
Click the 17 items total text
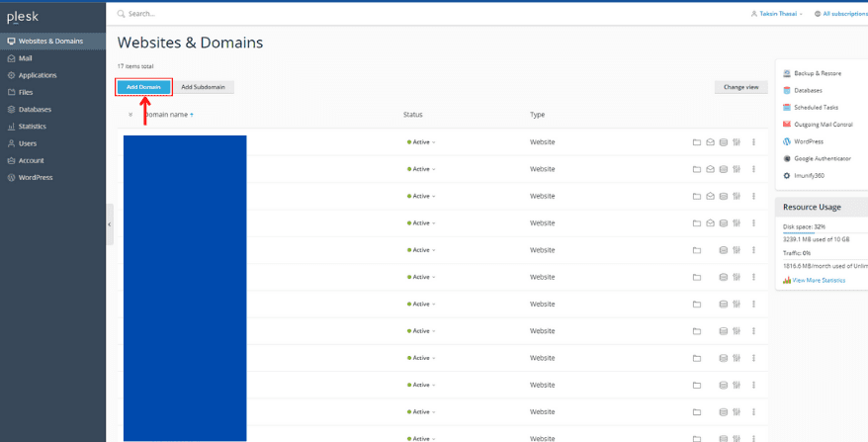point(135,66)
